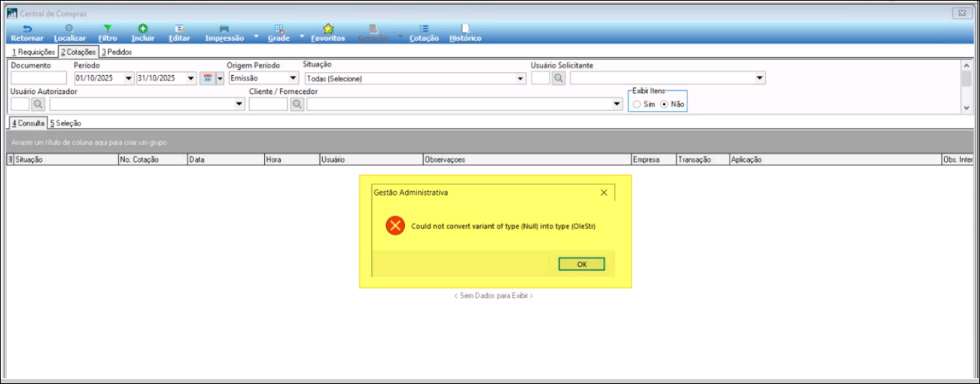Open Favoritos star icon

(328, 29)
